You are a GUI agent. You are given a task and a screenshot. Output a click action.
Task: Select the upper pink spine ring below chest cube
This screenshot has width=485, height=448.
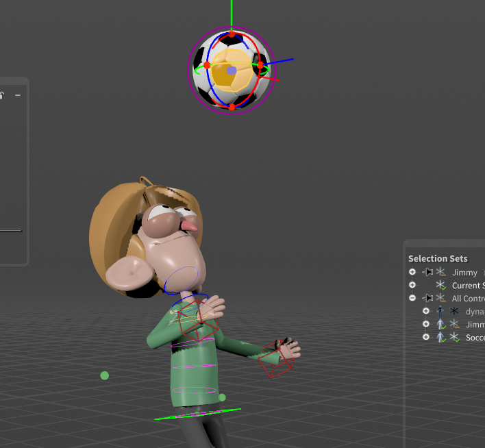pos(192,343)
